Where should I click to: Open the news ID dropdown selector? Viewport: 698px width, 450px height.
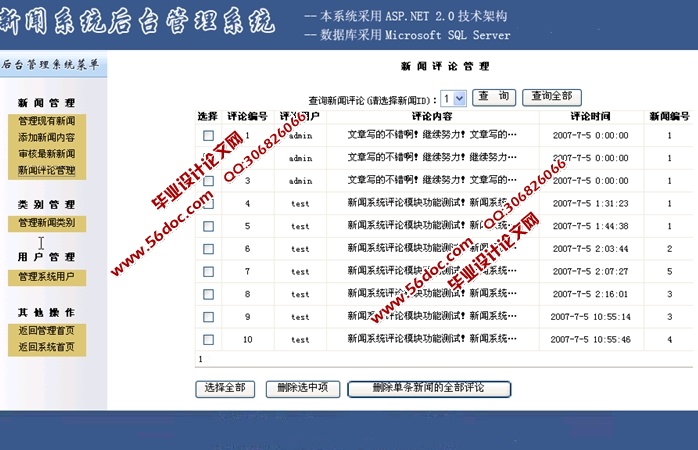click(x=453, y=98)
